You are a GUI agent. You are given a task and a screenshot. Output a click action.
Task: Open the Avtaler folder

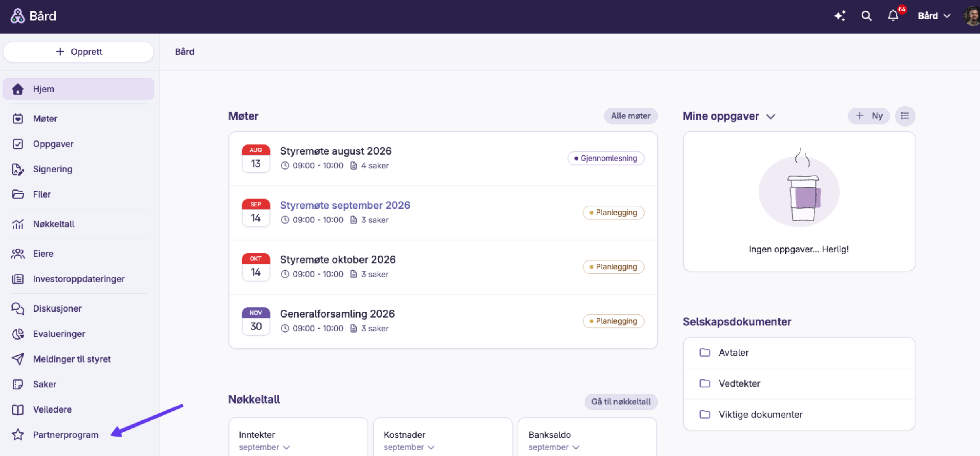click(x=799, y=353)
